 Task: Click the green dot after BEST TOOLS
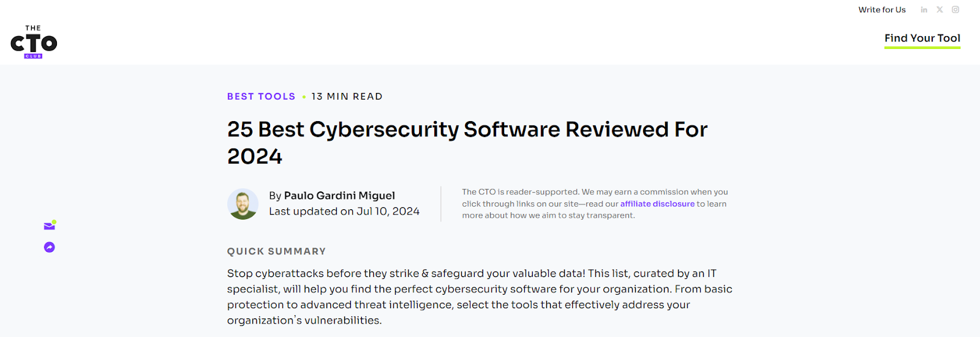(x=304, y=97)
